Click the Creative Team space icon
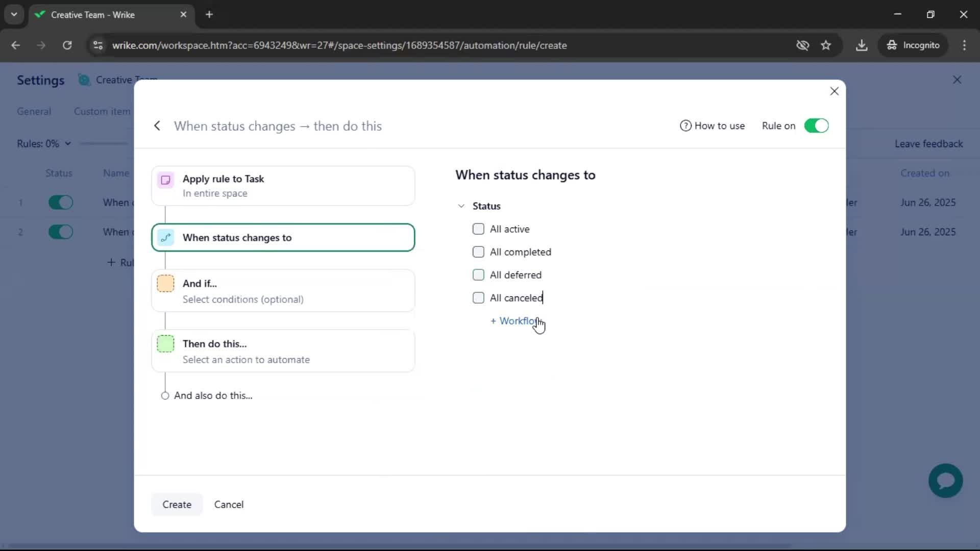 pyautogui.click(x=84, y=80)
